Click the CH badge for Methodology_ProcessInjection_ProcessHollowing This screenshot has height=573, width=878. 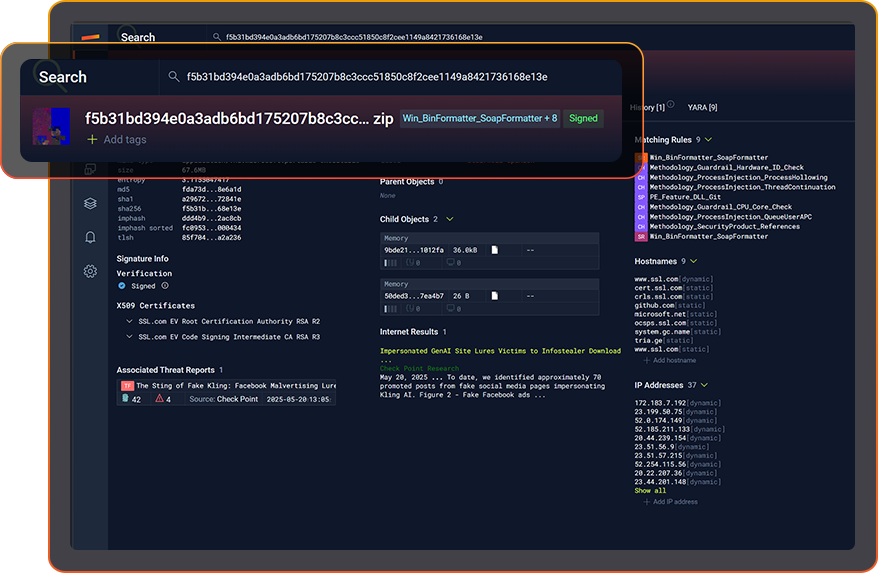coord(641,178)
